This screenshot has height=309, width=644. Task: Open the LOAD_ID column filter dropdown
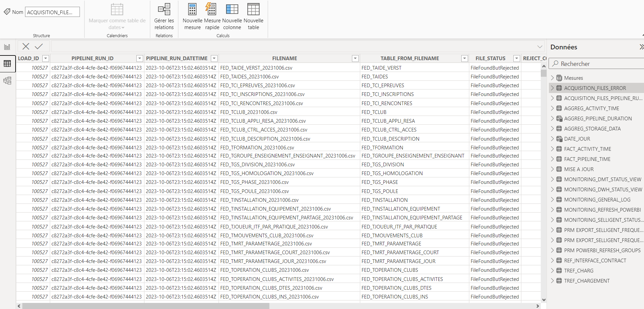click(45, 58)
